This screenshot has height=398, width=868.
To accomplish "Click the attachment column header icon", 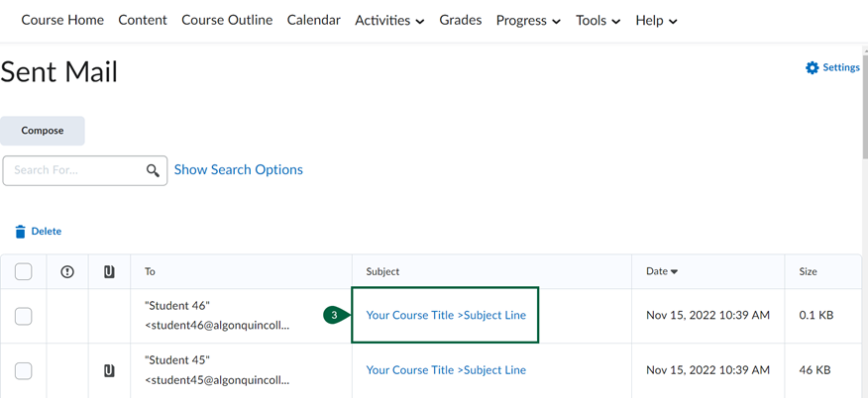I will (x=109, y=271).
